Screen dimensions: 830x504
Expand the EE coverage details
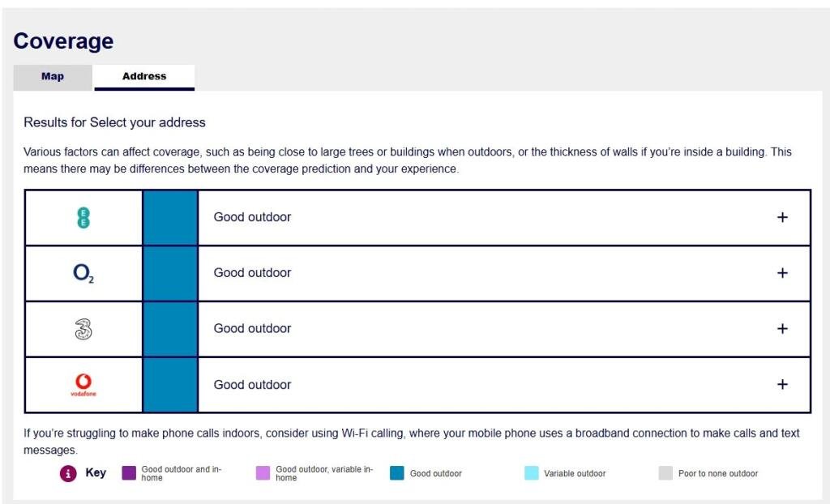pyautogui.click(x=782, y=217)
